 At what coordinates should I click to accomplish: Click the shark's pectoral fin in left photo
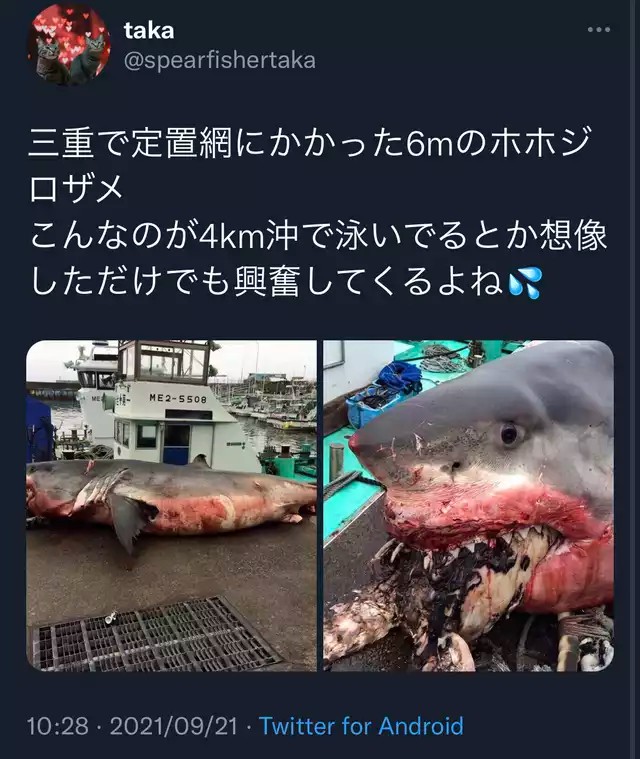tap(127, 522)
